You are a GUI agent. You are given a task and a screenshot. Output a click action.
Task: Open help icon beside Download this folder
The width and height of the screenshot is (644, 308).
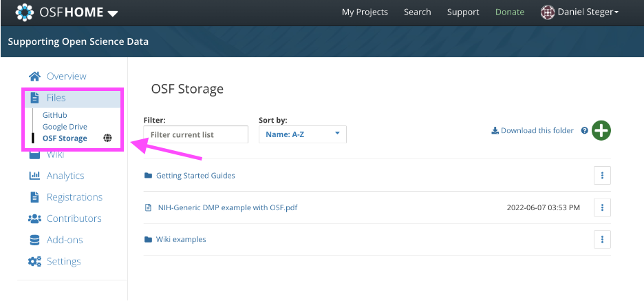(584, 131)
